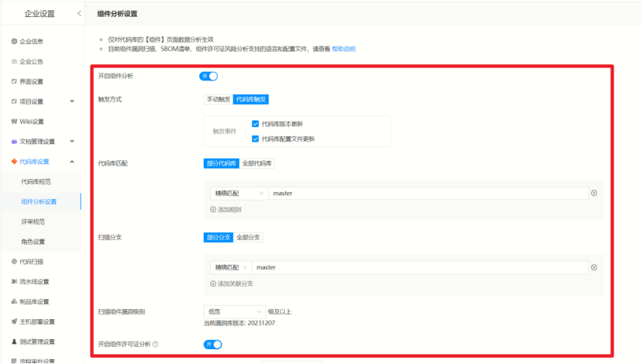Click the 流水线设置 sidebar icon
The image size is (643, 364).
14,282
